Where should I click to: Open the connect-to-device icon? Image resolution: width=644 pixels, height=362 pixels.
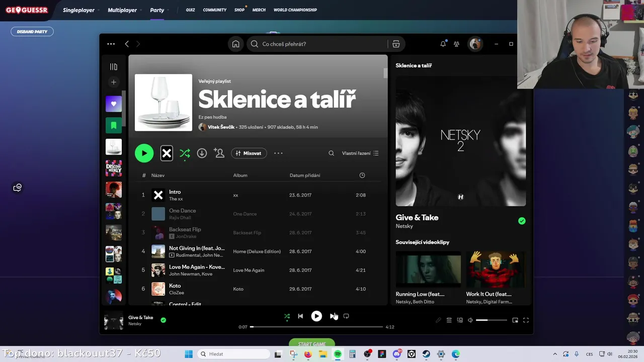(460, 320)
